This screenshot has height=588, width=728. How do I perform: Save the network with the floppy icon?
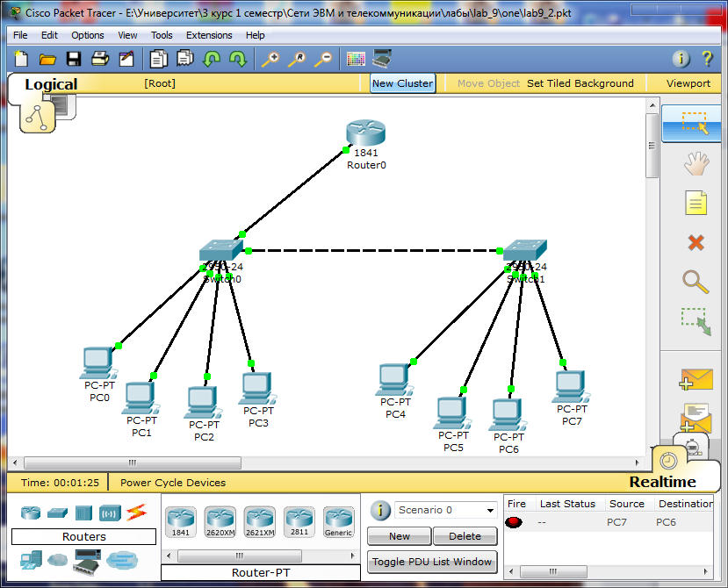tap(74, 59)
